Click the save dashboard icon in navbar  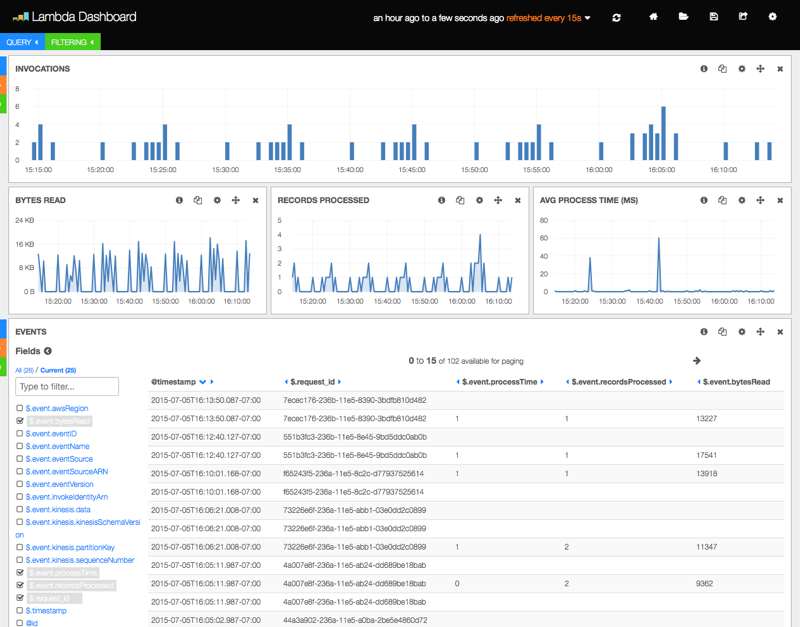[x=713, y=17]
